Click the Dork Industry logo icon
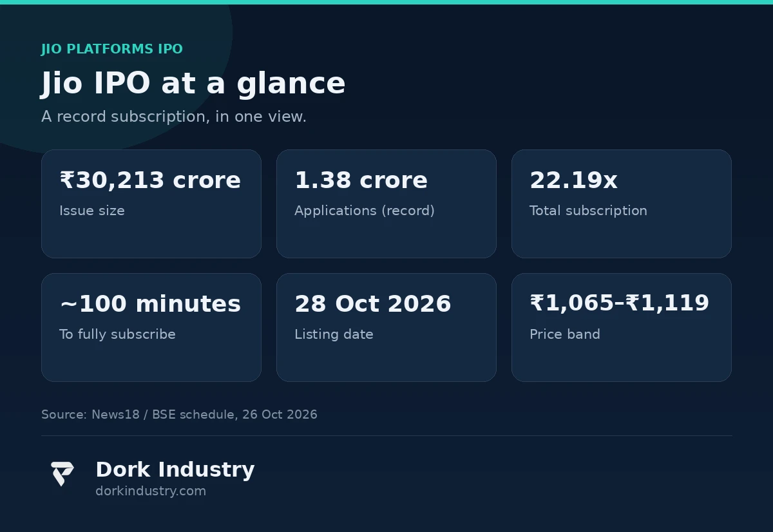This screenshot has height=532, width=773. pos(62,474)
